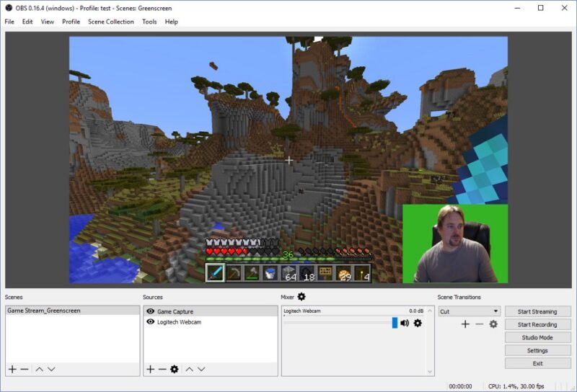Click the Logitech Webcam volume slider handle
Screen dimensions: 577x392
point(395,323)
